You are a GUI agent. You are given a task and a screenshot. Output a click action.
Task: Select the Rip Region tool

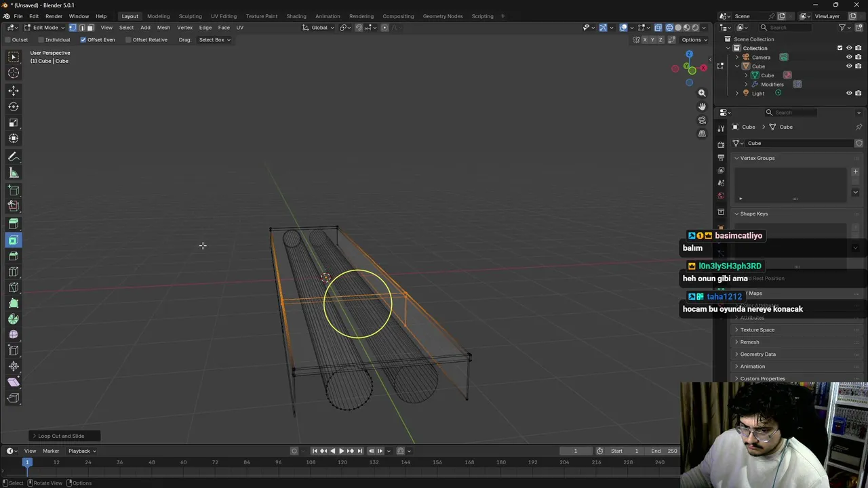tap(14, 398)
